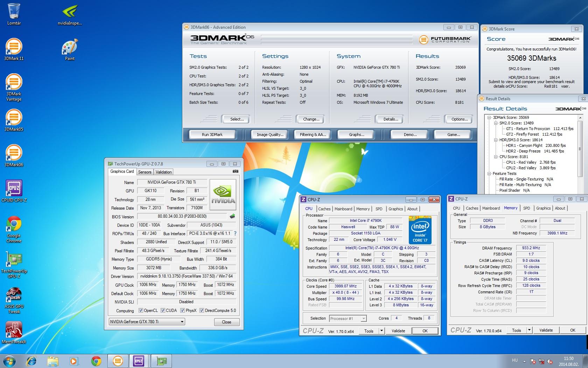Select the 3DMark05 desktop icon
This screenshot has width=588, height=368.
click(14, 120)
